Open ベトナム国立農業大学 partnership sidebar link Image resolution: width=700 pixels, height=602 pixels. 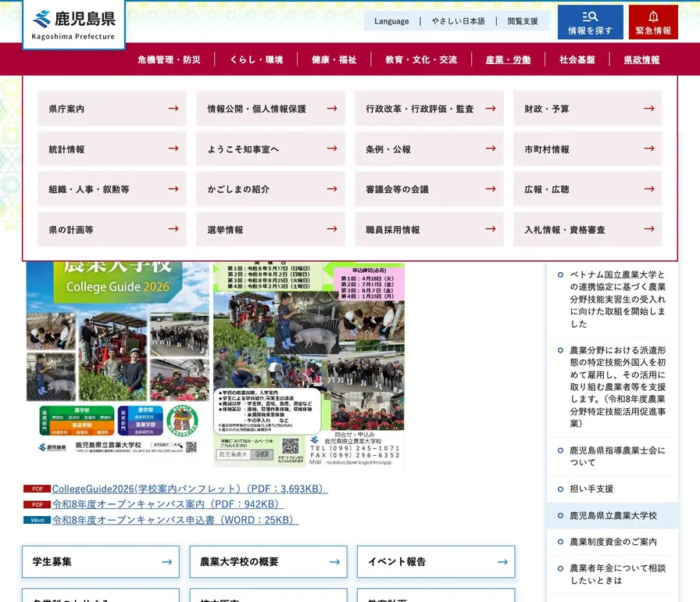[617, 299]
